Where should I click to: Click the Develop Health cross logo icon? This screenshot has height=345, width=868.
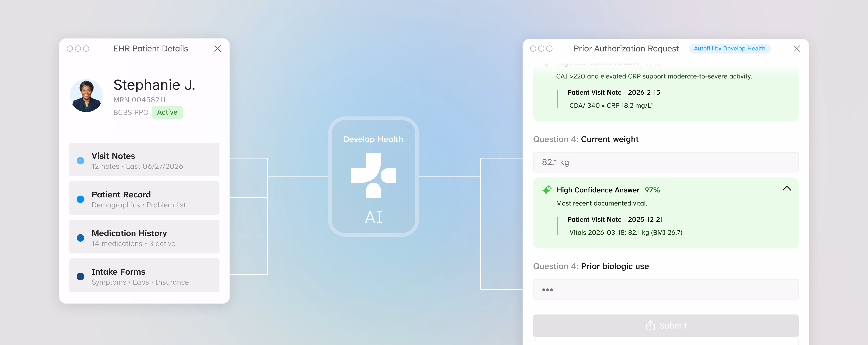point(373,175)
